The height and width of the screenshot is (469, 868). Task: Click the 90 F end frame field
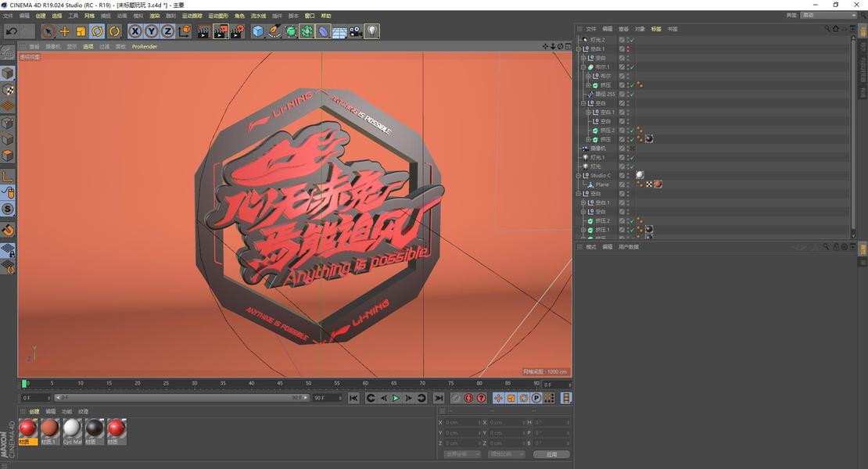[x=327, y=398]
